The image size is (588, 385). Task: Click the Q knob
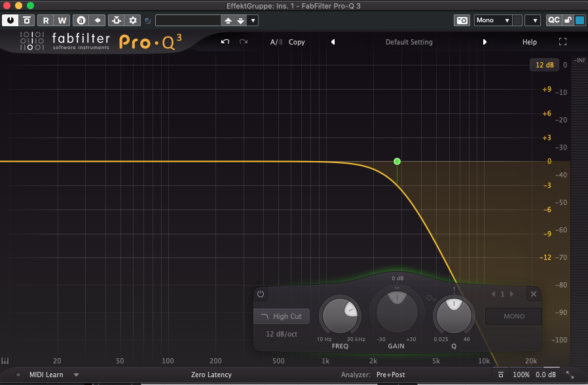(x=454, y=316)
